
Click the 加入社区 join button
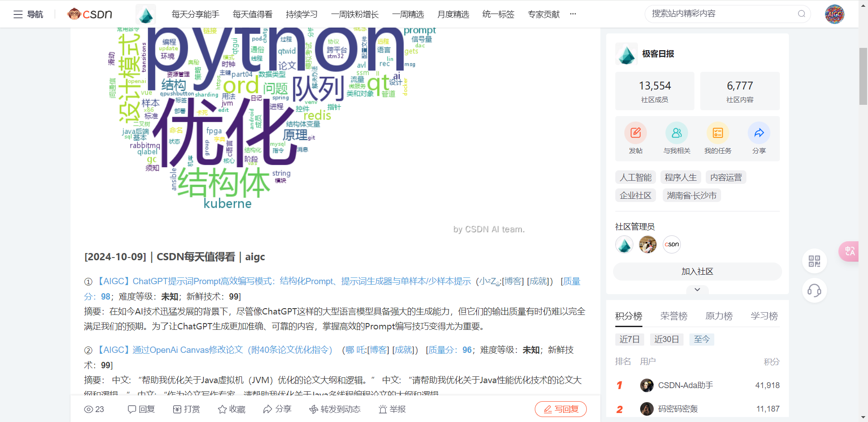coord(697,272)
